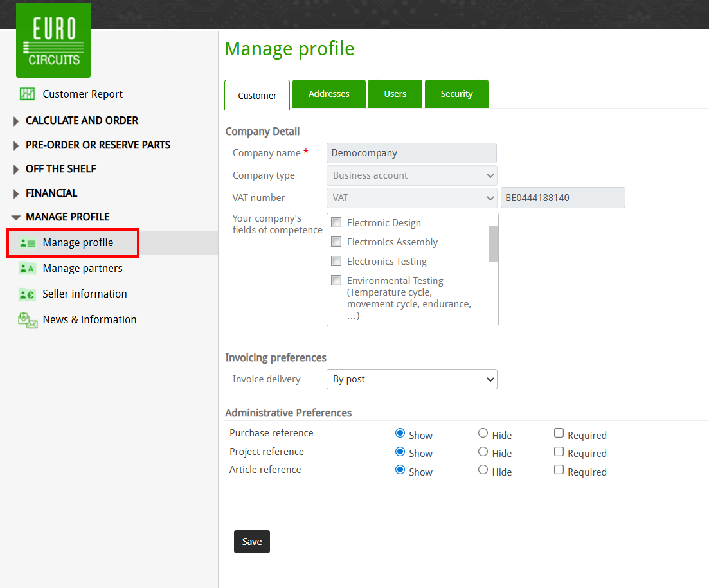Screen dimensions: 709x588
Task: Open Customer Report chart icon
Action: [x=27, y=94]
